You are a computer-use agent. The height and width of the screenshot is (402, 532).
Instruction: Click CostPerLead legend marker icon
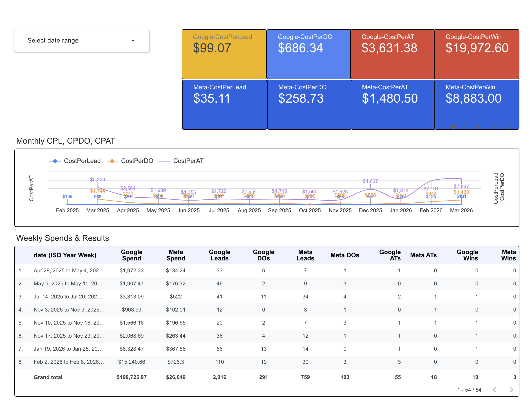(55, 161)
